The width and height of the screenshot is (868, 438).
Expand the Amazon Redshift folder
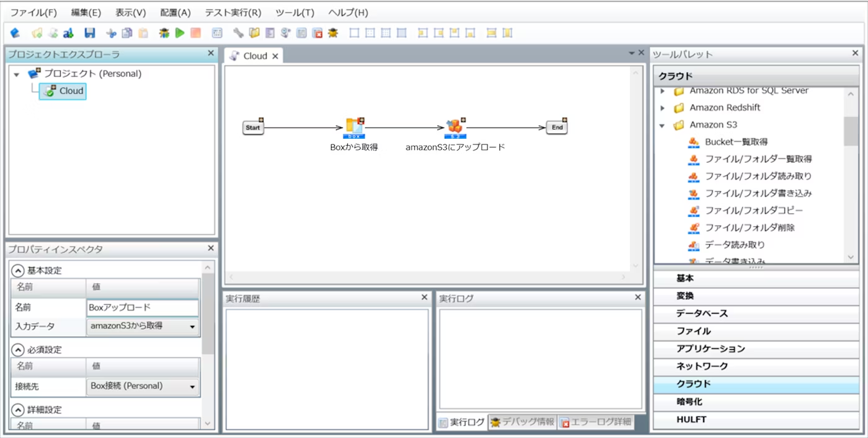click(x=662, y=108)
